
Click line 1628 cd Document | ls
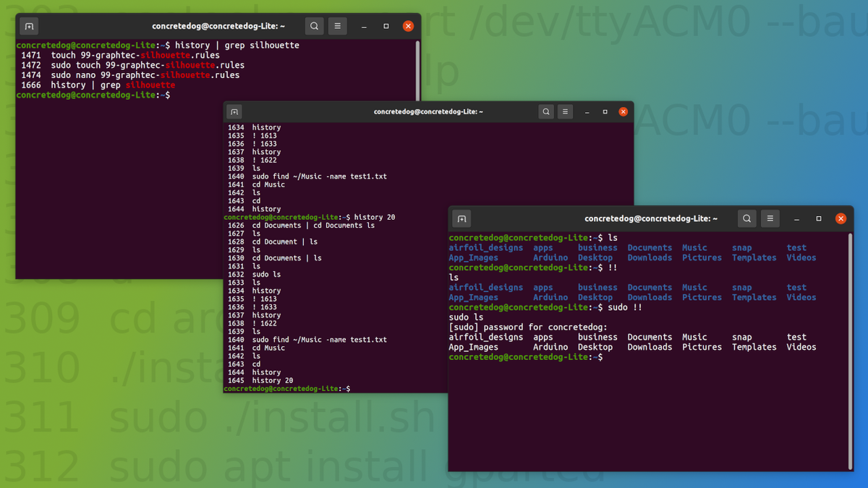click(272, 242)
